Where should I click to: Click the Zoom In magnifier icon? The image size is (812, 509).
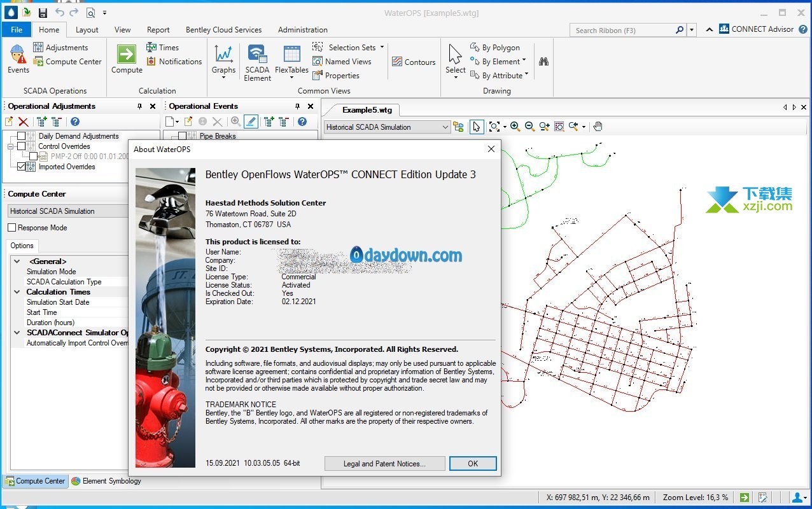click(x=515, y=127)
